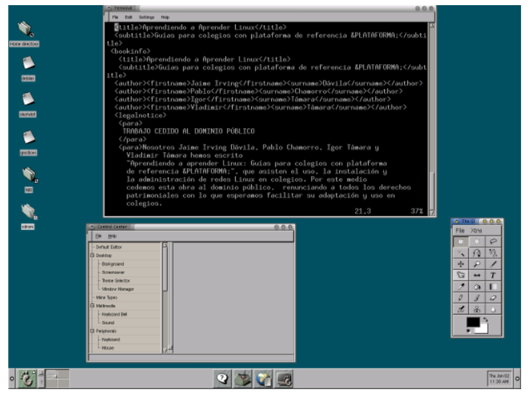Select the Pencil tool in GIMP toolbox
This screenshot has height=398, width=532.
point(461,298)
